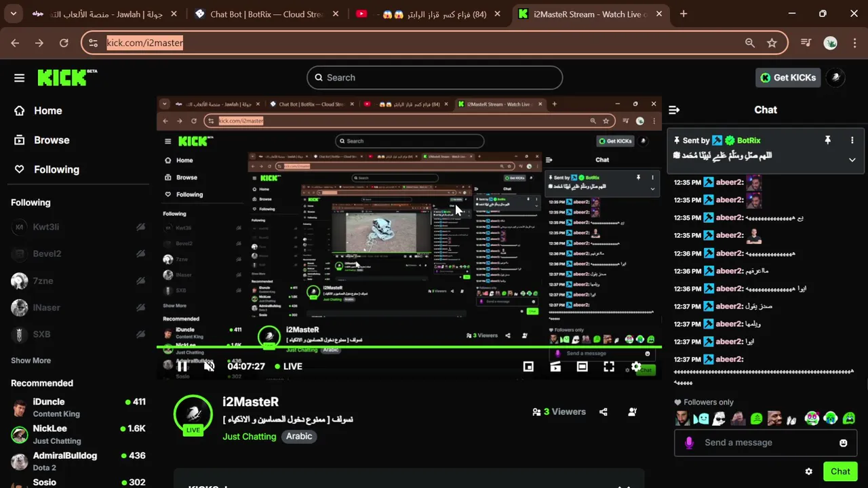Close the Chat Bot BotRix tab
This screenshot has height=488, width=868.
pyautogui.click(x=334, y=14)
